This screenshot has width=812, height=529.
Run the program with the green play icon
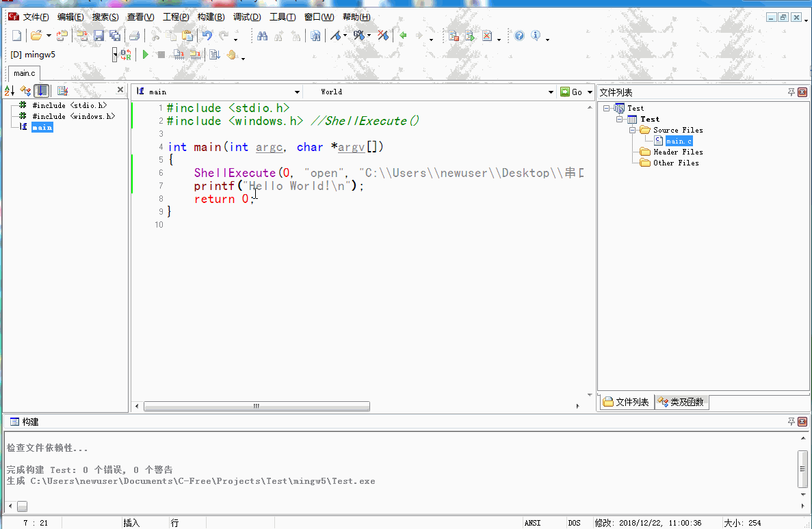[x=146, y=55]
